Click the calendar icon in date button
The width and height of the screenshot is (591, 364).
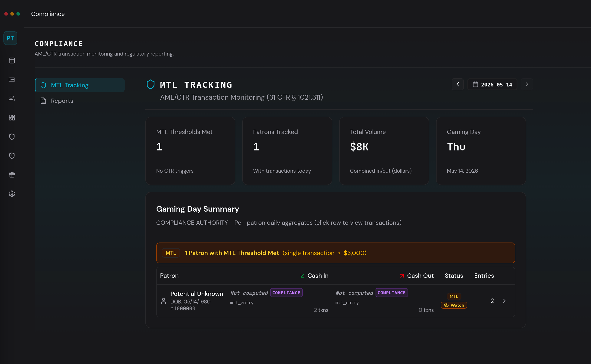[475, 85]
